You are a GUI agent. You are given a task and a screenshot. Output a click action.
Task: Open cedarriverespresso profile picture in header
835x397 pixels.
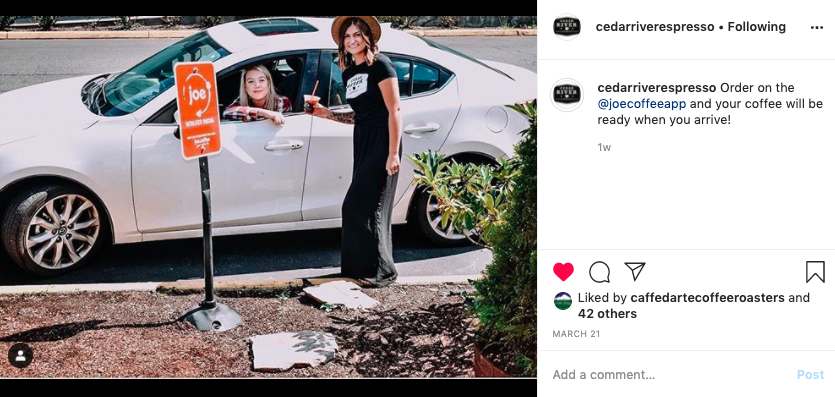click(567, 27)
